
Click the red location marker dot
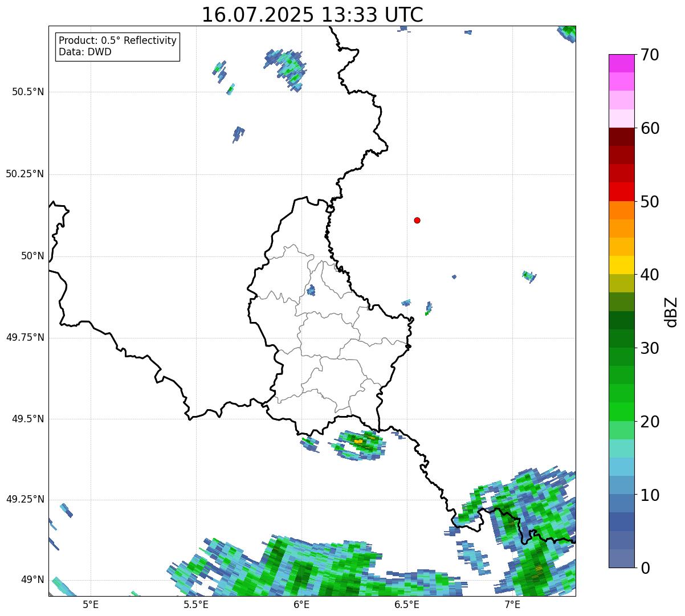pyautogui.click(x=417, y=220)
